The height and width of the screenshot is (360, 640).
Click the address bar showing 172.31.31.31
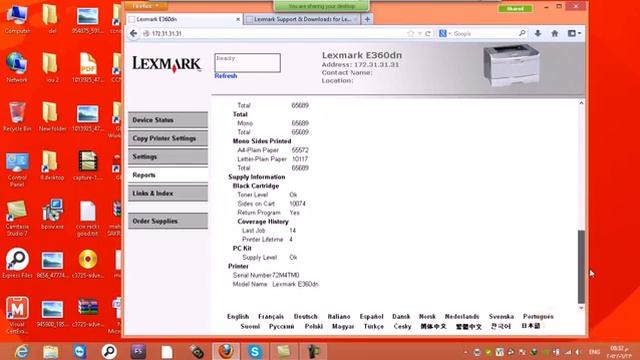tap(278, 33)
